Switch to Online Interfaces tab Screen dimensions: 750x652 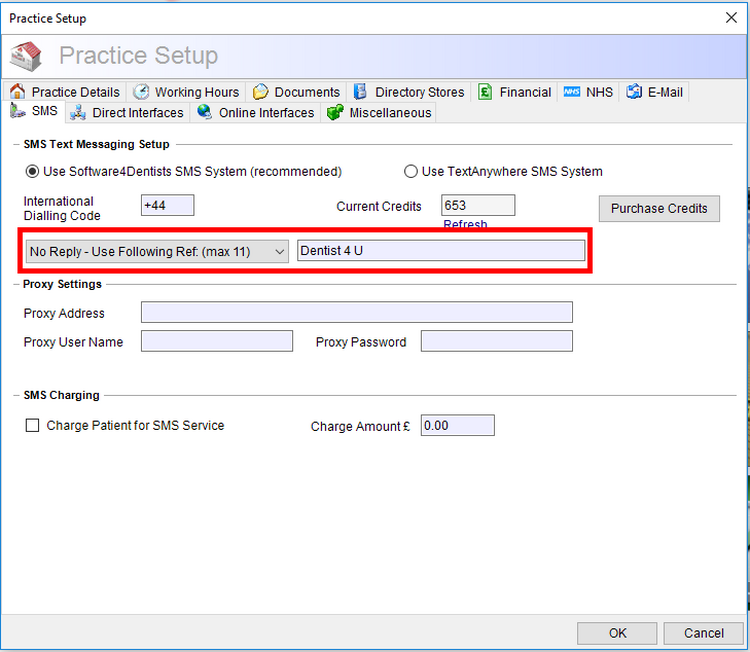(256, 113)
